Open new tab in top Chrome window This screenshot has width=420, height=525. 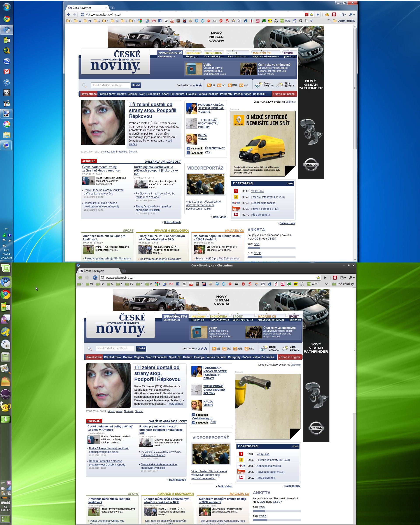pos(112,8)
